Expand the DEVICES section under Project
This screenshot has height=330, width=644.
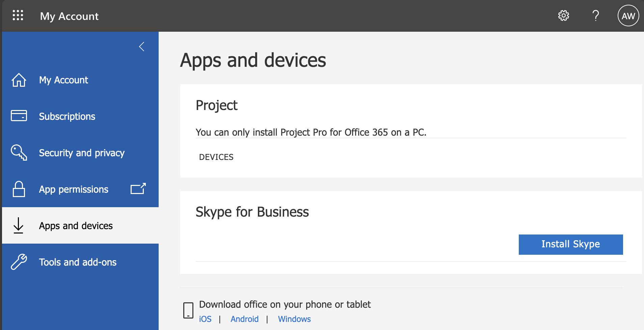[x=216, y=157]
